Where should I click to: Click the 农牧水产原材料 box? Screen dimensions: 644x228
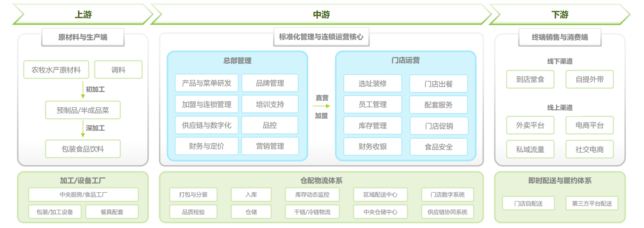(56, 70)
